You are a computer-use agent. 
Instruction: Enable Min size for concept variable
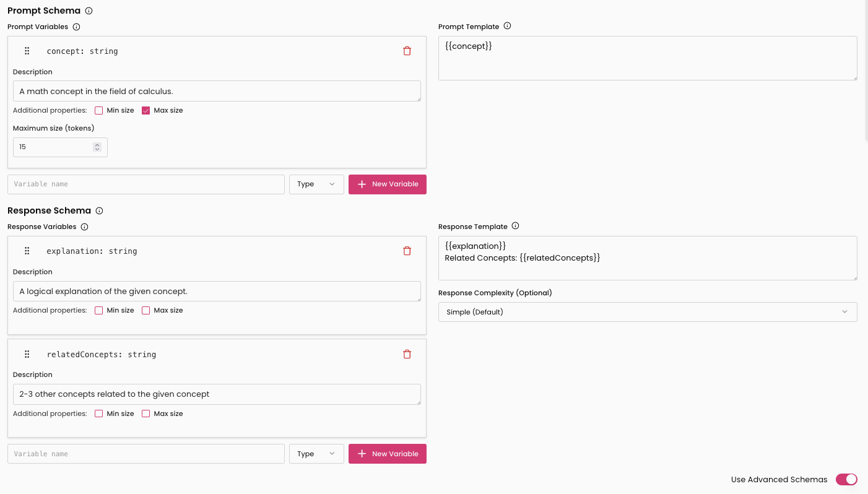tap(99, 111)
